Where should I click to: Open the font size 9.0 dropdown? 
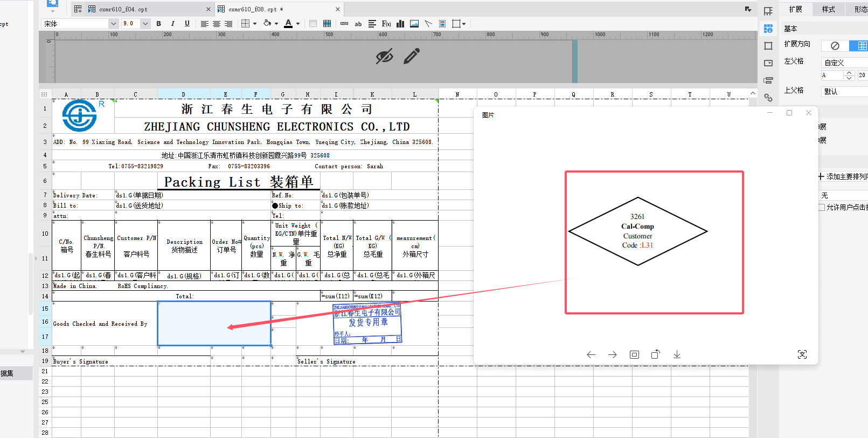(x=135, y=24)
